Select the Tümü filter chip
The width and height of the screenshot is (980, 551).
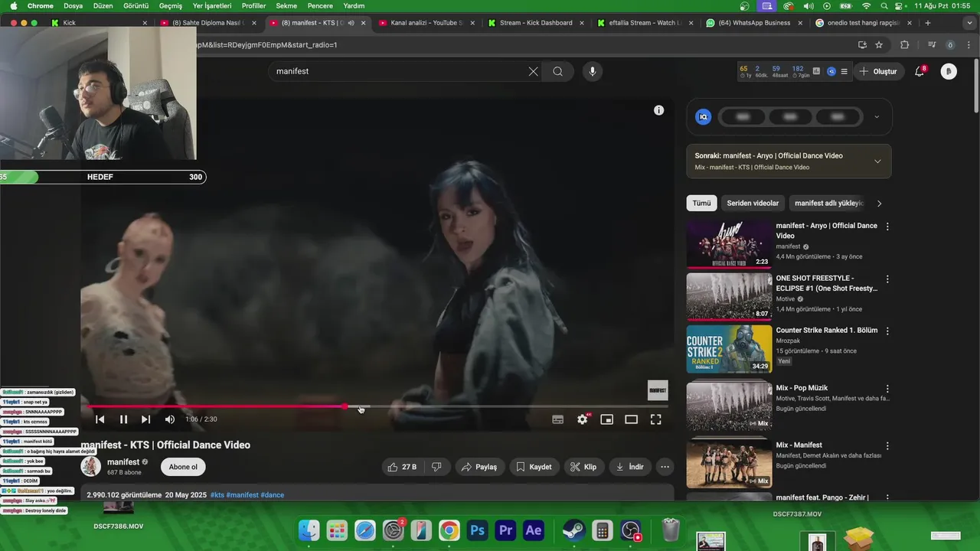pos(702,204)
